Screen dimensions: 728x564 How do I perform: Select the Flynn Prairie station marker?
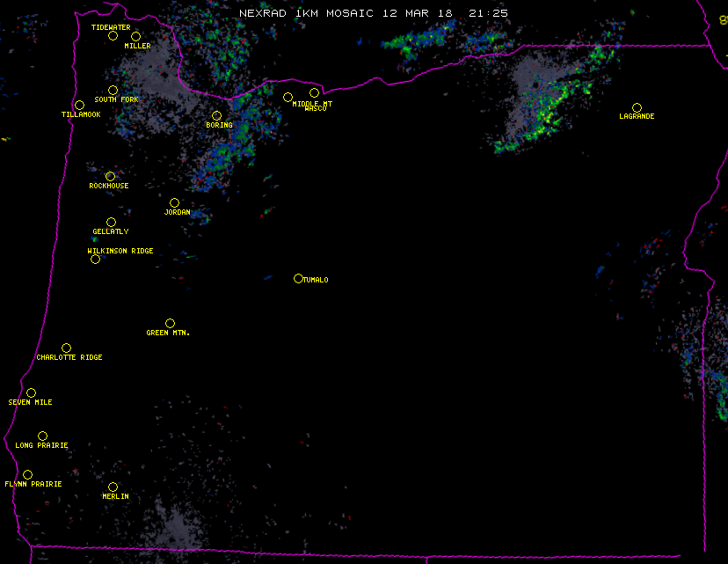(x=27, y=474)
